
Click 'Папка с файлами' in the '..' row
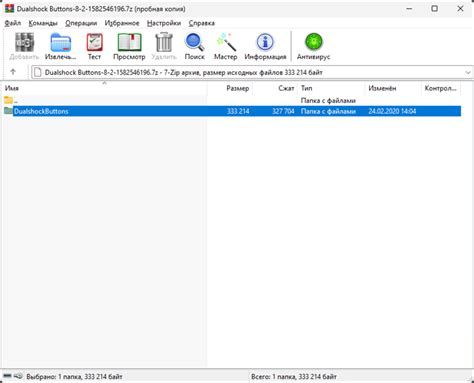328,100
